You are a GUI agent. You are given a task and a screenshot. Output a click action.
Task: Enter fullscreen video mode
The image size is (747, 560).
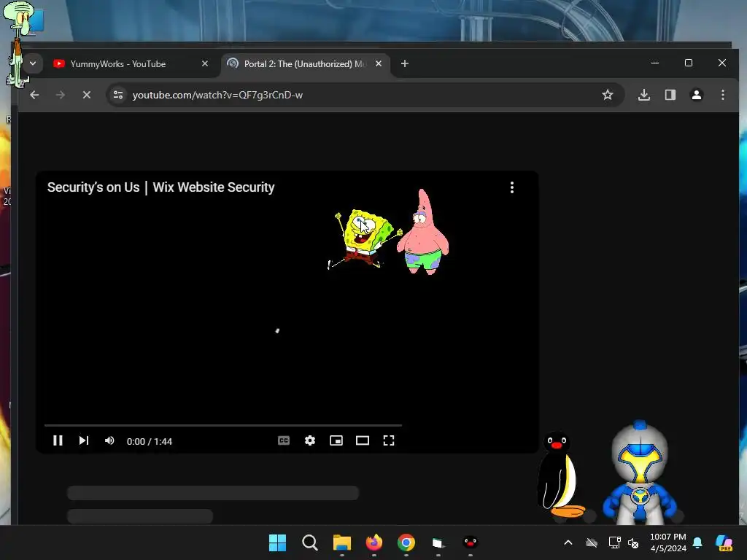(x=389, y=440)
